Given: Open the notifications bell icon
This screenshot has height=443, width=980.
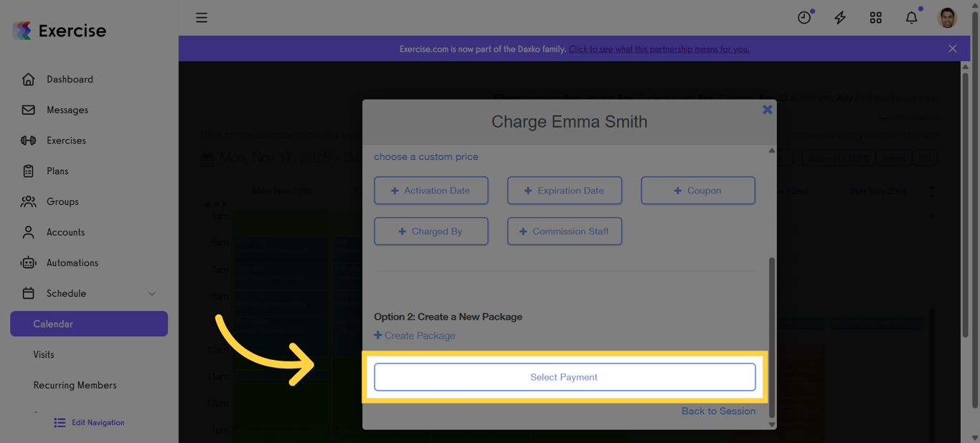Looking at the screenshot, I should point(911,17).
